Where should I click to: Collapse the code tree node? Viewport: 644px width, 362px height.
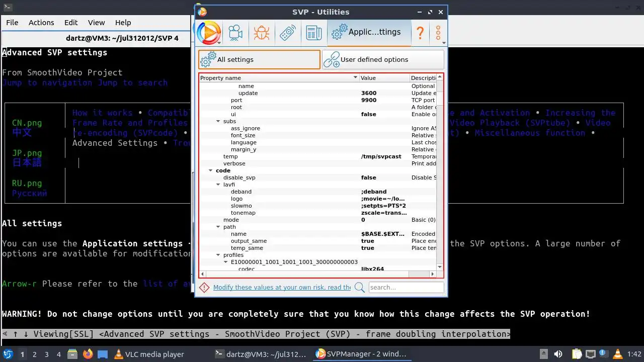(x=210, y=170)
